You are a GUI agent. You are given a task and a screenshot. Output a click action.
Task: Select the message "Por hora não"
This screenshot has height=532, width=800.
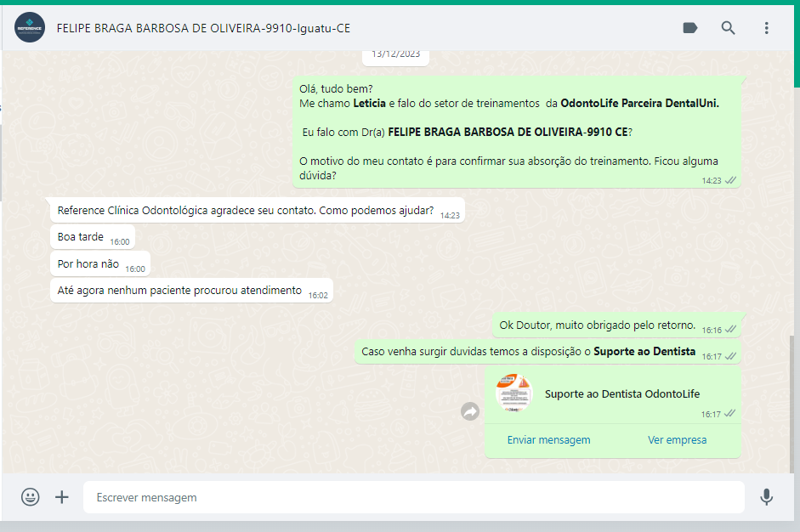click(100, 263)
